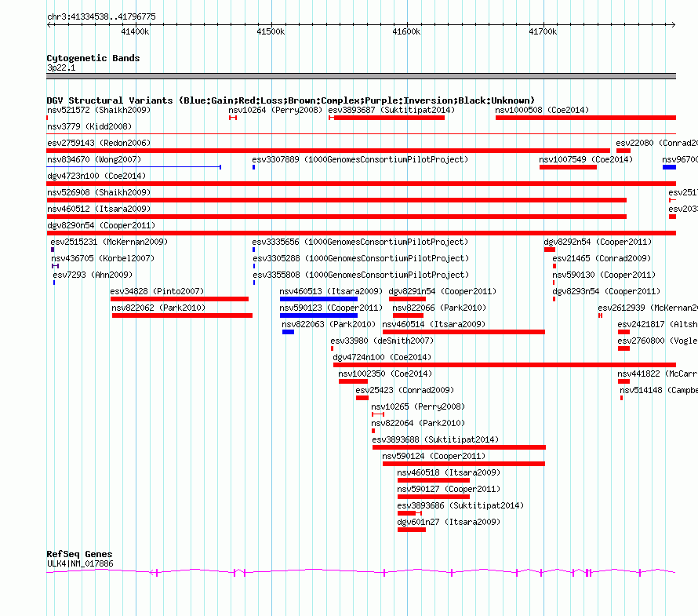
Task: Click the 3p22.1 cytogenetic band label
Action: click(61, 67)
